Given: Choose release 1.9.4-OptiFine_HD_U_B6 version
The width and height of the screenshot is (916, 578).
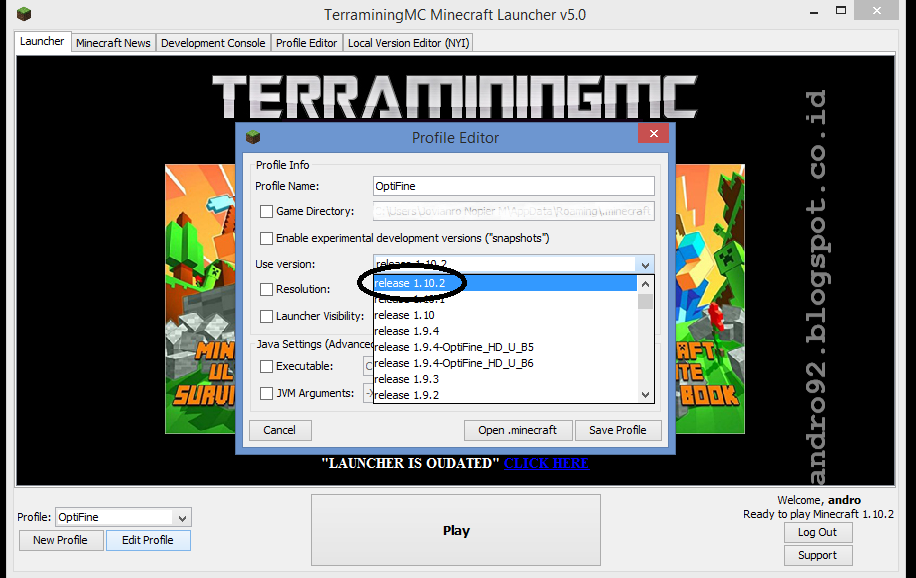Looking at the screenshot, I should [505, 363].
